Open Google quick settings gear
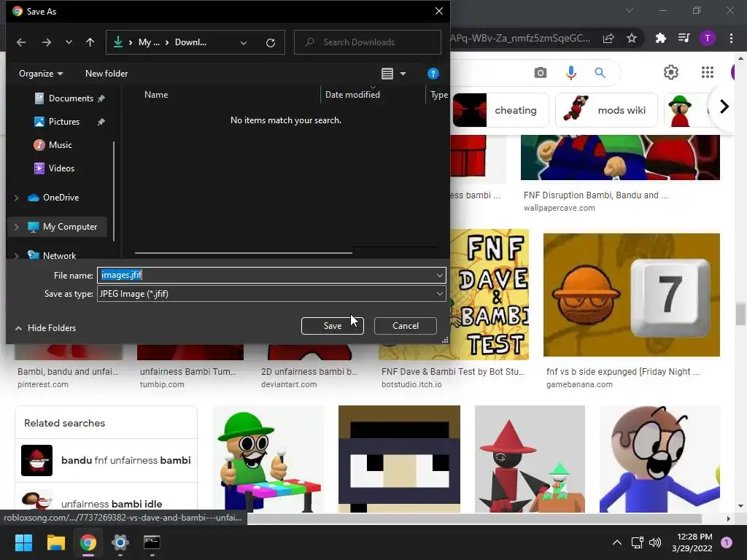Viewport: 747px width, 560px height. (x=671, y=72)
